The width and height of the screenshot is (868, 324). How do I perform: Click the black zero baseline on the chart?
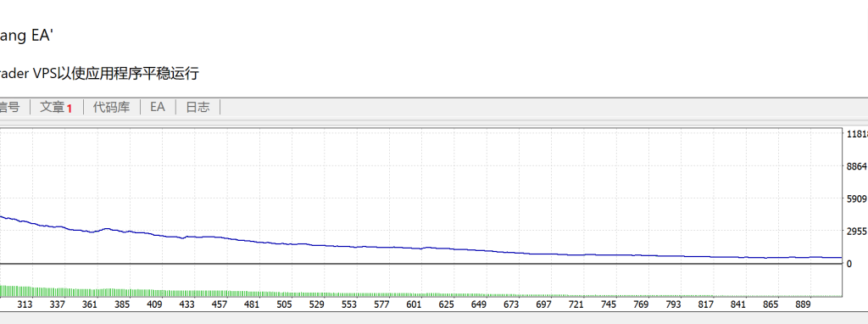click(420, 264)
